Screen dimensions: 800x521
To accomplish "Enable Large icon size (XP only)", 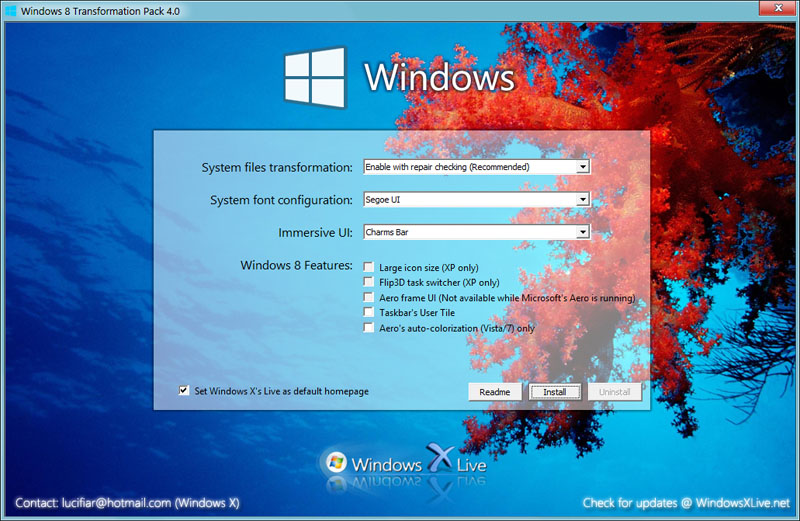I will click(x=368, y=267).
